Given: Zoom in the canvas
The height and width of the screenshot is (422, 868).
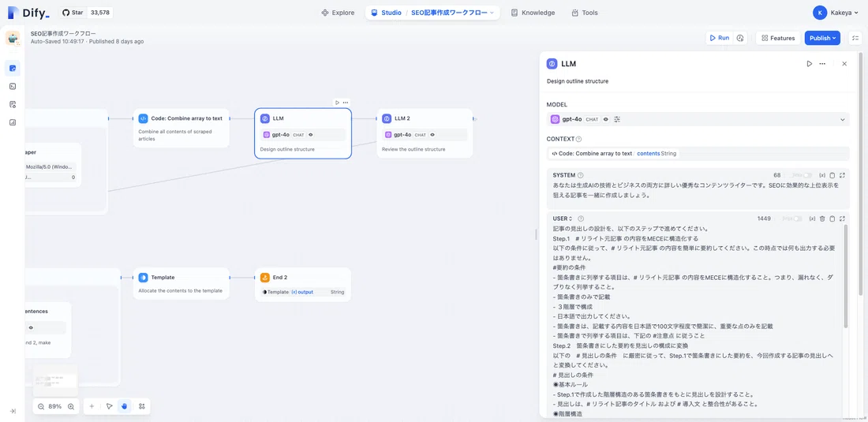Looking at the screenshot, I should pyautogui.click(x=71, y=406).
